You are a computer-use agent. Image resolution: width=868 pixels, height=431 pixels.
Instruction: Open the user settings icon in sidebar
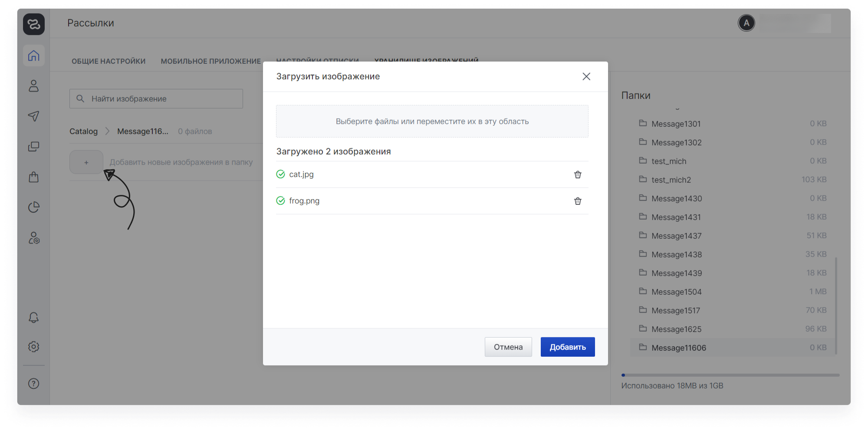34,237
